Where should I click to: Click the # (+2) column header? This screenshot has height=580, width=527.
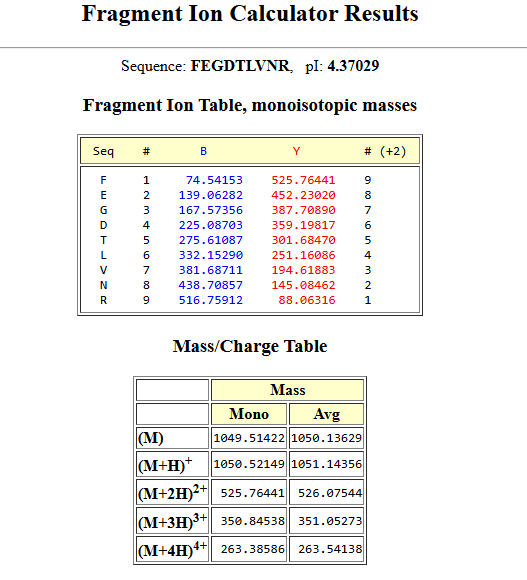click(x=385, y=151)
